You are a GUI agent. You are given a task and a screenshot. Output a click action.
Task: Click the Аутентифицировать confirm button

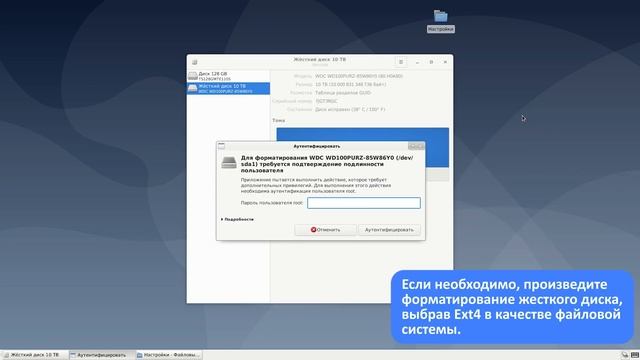pos(389,230)
